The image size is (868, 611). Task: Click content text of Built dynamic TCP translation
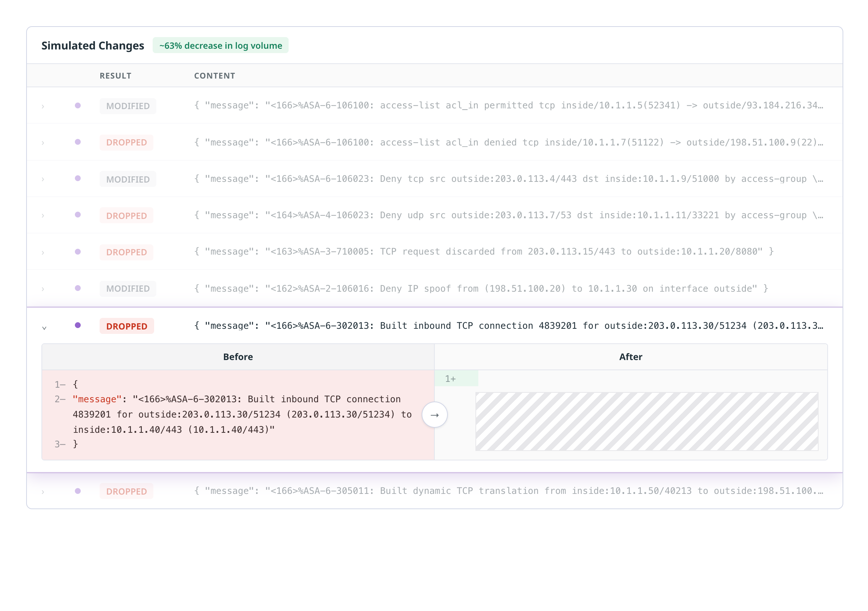point(509,491)
